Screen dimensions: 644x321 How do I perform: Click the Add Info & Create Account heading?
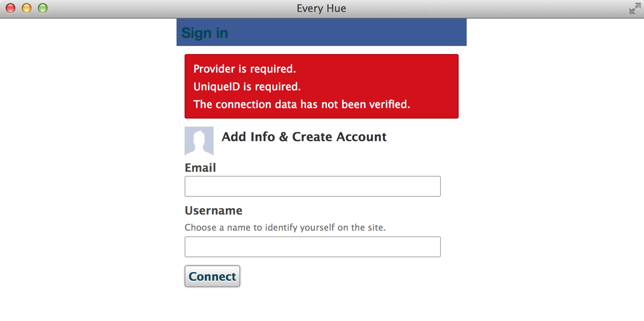pos(304,137)
